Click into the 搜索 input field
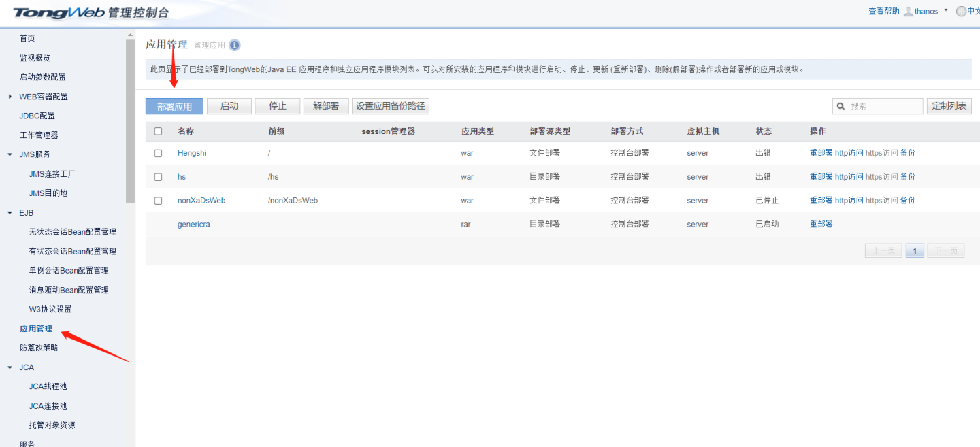Viewport: 980px width, 447px height. pyautogui.click(x=884, y=106)
